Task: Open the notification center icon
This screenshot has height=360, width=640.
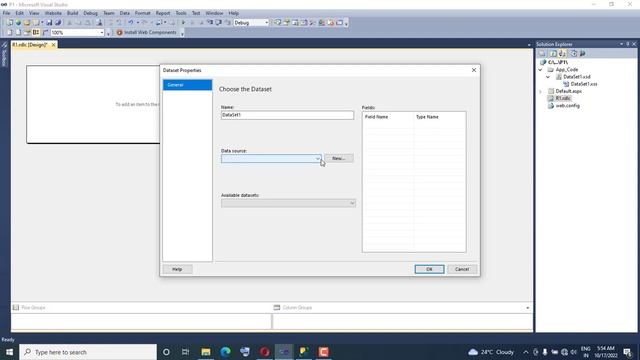Action: tap(627, 352)
